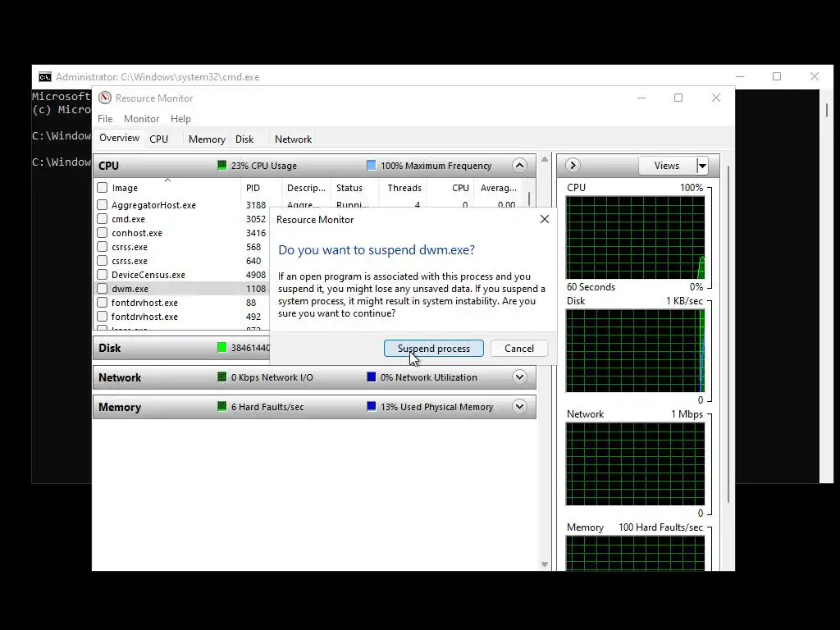Viewport: 840px width, 630px height.
Task: Minimize the Resource Monitor window
Action: pyautogui.click(x=641, y=98)
